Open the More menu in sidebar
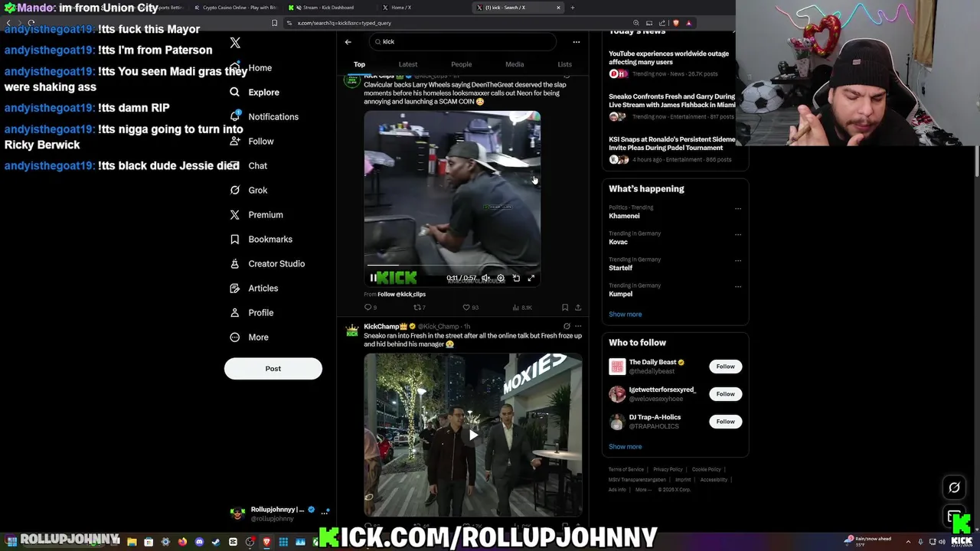980x551 pixels. coord(250,337)
